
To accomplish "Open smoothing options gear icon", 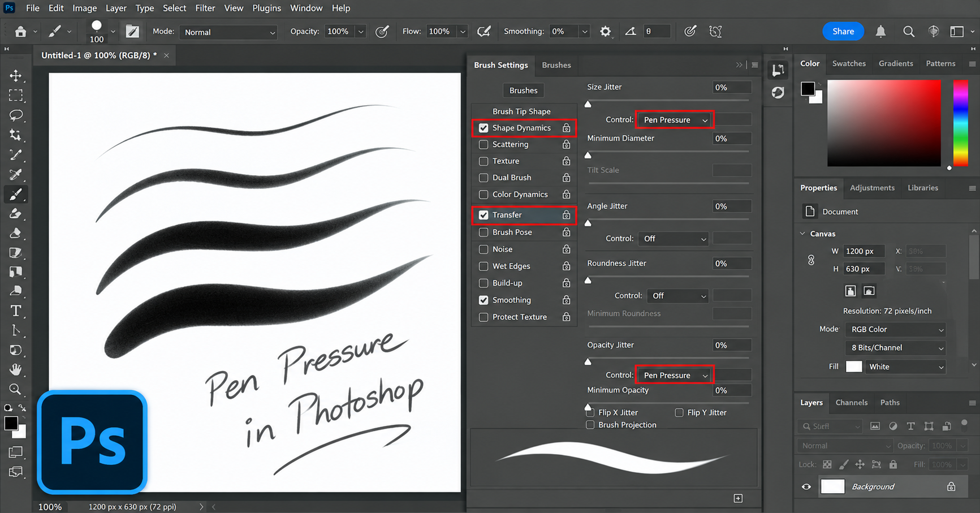I will pyautogui.click(x=605, y=32).
